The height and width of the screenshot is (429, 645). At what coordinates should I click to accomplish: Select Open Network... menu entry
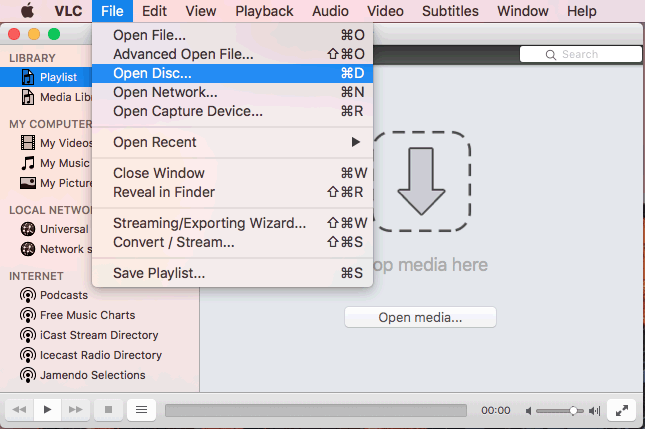pos(232,92)
